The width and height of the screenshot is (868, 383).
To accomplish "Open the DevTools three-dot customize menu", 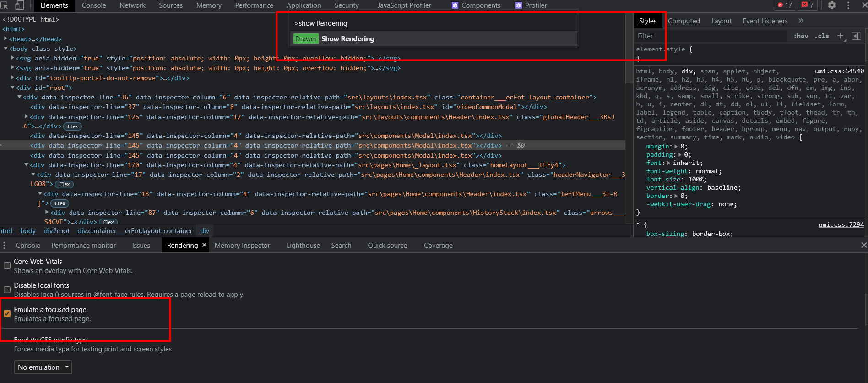I will (x=848, y=5).
